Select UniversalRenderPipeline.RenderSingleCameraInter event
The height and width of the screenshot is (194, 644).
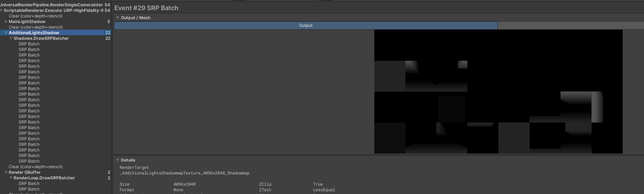click(x=51, y=5)
